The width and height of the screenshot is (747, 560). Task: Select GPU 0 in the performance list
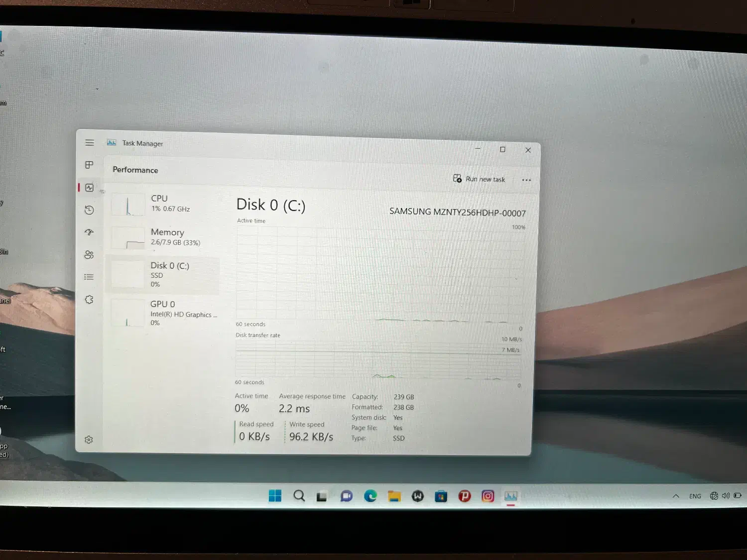coord(164,313)
